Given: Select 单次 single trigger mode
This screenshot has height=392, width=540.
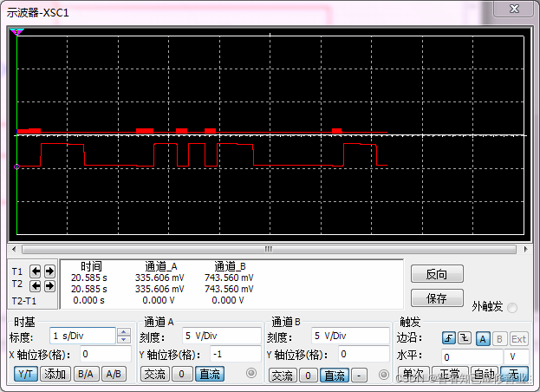Looking at the screenshot, I should pyautogui.click(x=413, y=374).
